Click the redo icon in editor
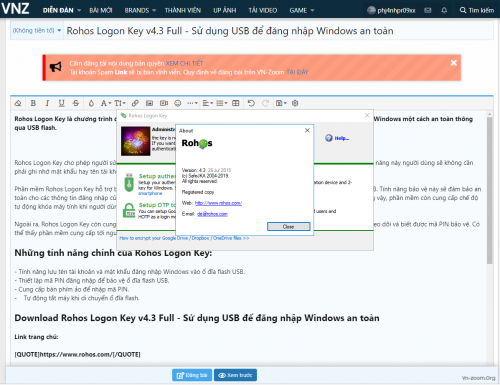Image resolution: width=500 pixels, height=385 pixels. (x=265, y=103)
